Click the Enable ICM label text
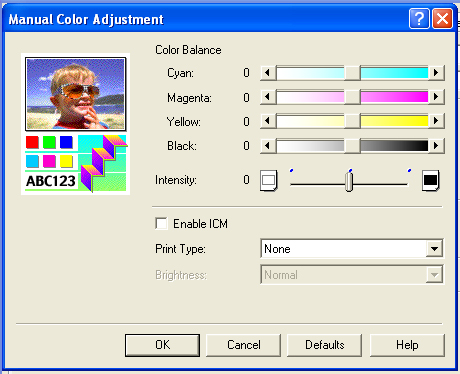This screenshot has height=374, width=460. point(200,224)
